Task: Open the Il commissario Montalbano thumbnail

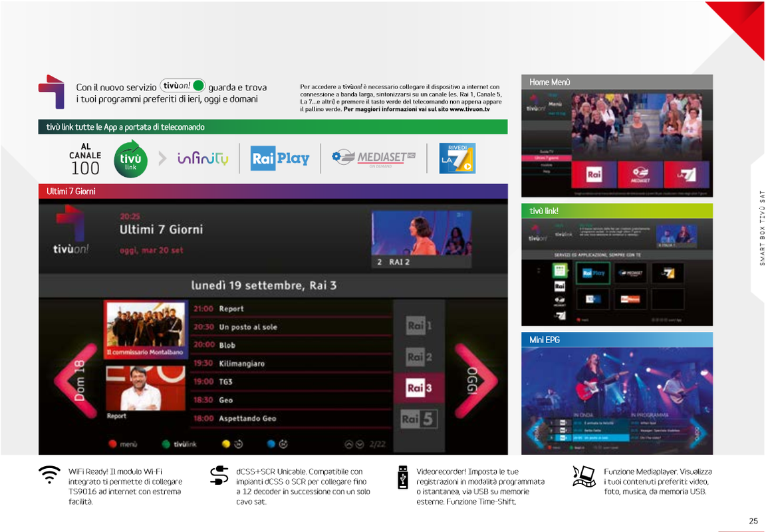Action: [146, 329]
